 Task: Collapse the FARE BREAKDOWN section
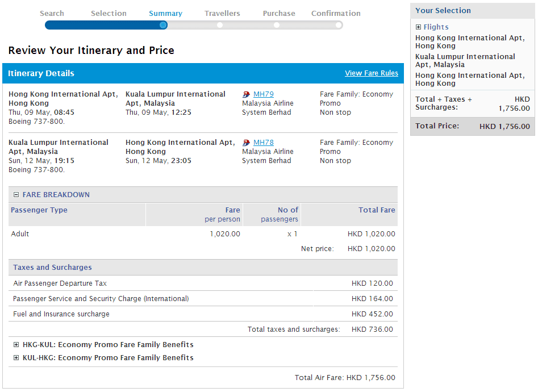coord(16,195)
